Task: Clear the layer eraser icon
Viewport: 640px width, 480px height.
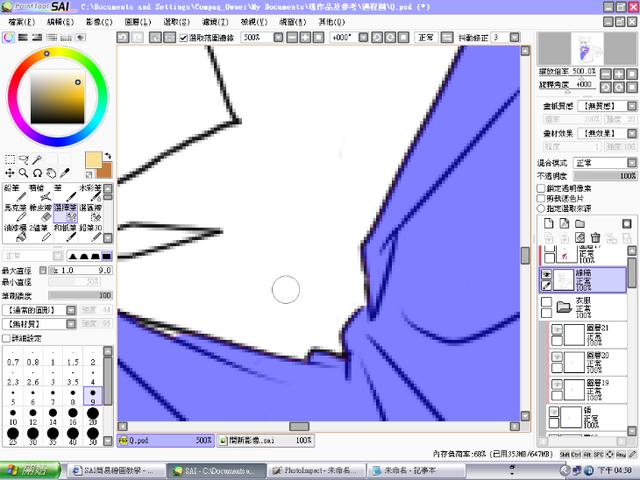Action: 580,238
